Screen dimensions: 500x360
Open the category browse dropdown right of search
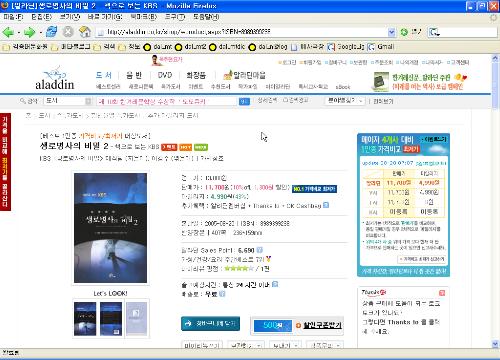click(x=345, y=101)
